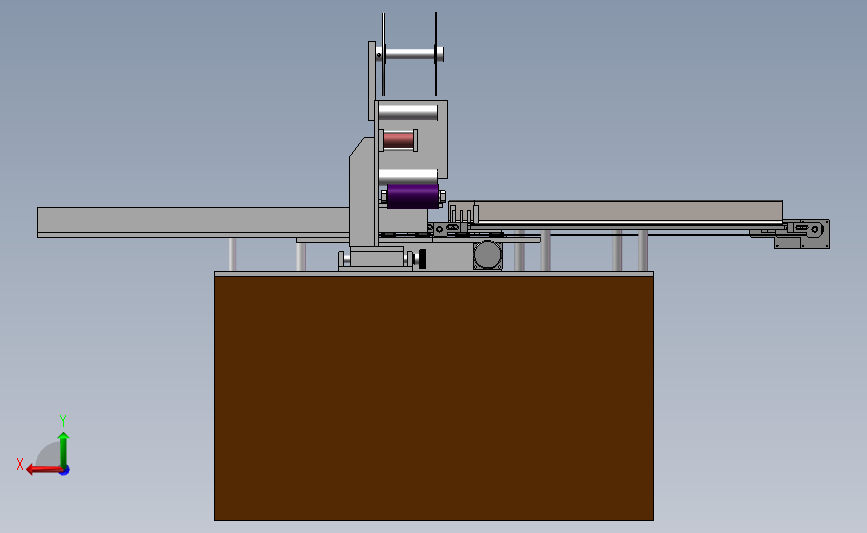Screen dimensions: 867x533
Task: Select the angled gray side cover panel
Action: coord(362,191)
